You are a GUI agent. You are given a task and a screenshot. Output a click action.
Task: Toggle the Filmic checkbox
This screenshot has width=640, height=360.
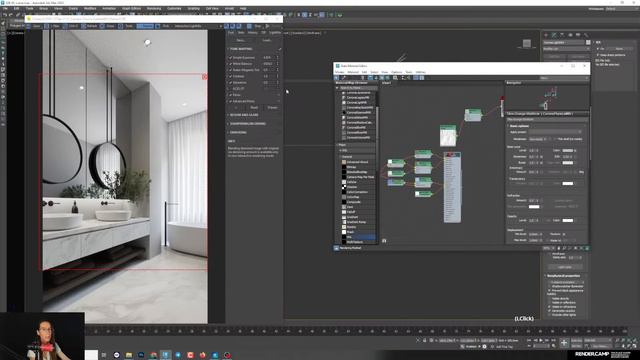click(x=231, y=95)
